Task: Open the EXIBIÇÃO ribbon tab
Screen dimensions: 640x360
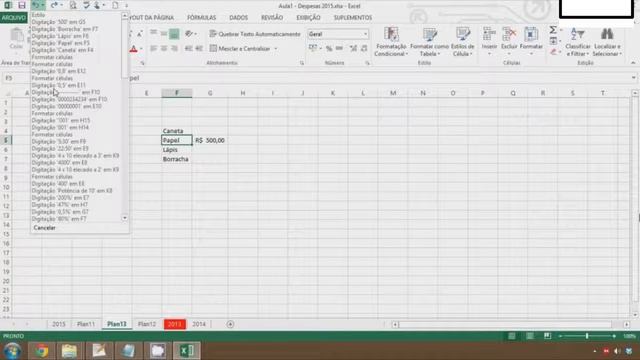Action: click(x=308, y=18)
